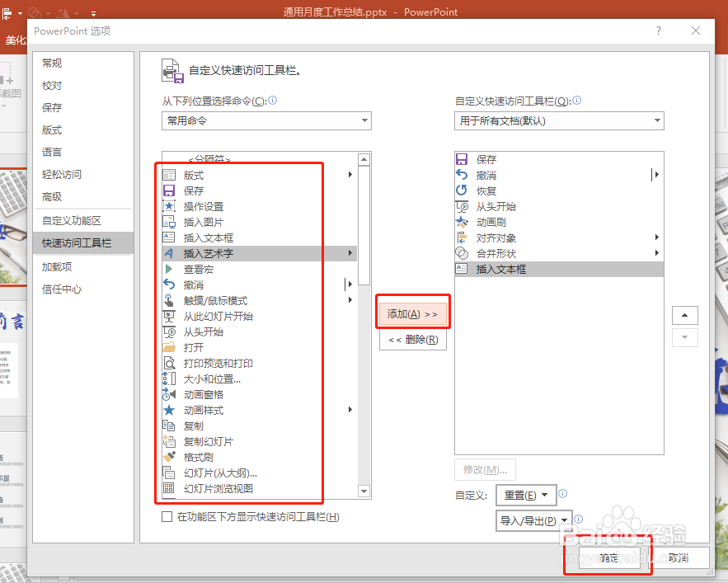Open the 用于所有文档(默认) dropdown

tap(558, 120)
